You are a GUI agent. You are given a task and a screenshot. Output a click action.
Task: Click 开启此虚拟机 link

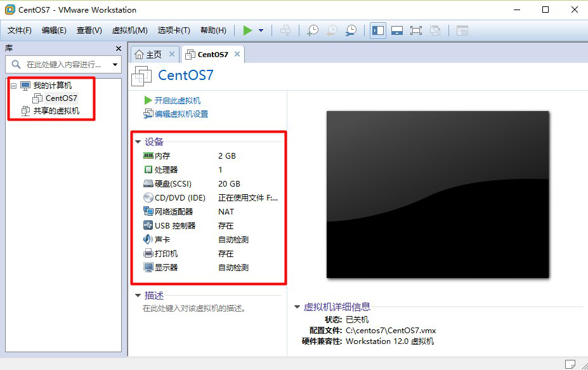[x=177, y=100]
